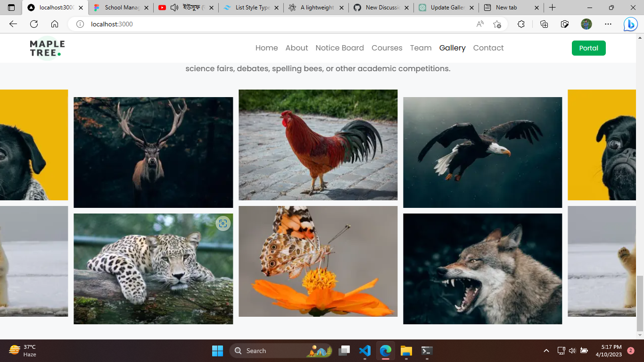644x362 pixels.
Task: Click the Bing chat icon in Edge
Action: pyautogui.click(x=630, y=24)
